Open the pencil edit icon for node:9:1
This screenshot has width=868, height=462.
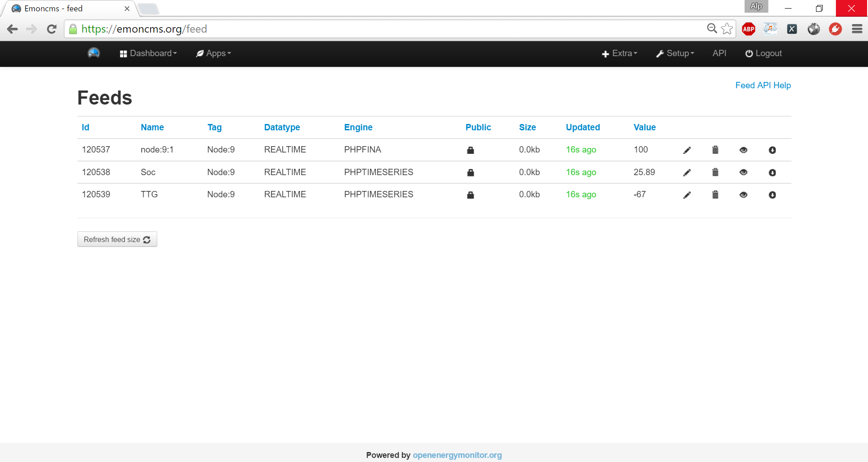click(x=687, y=150)
